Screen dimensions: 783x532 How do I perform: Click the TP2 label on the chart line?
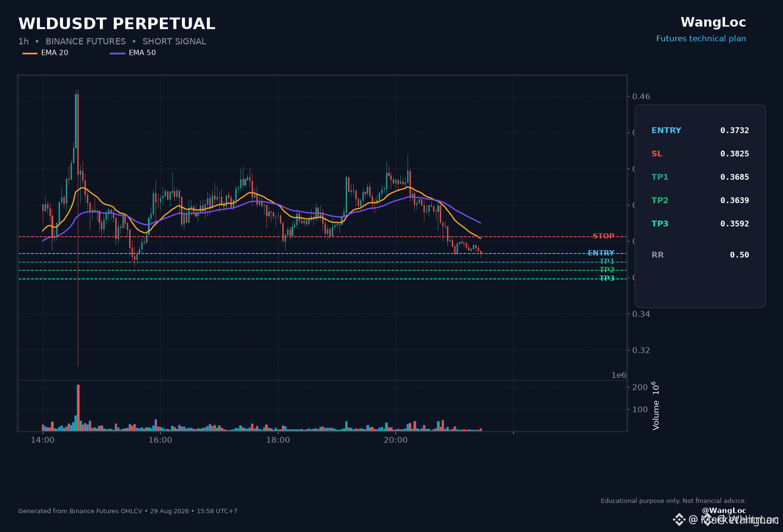point(607,270)
